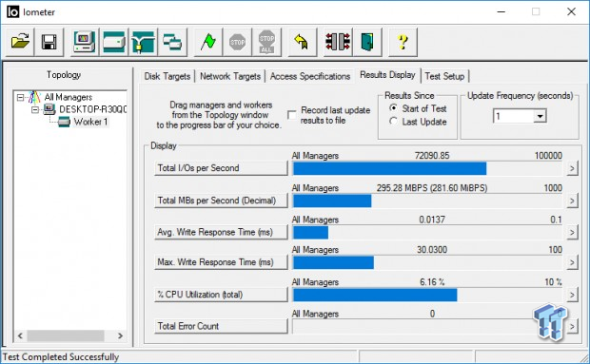The image size is (590, 364).
Task: Reset workers yellow arrow icon
Action: [303, 42]
